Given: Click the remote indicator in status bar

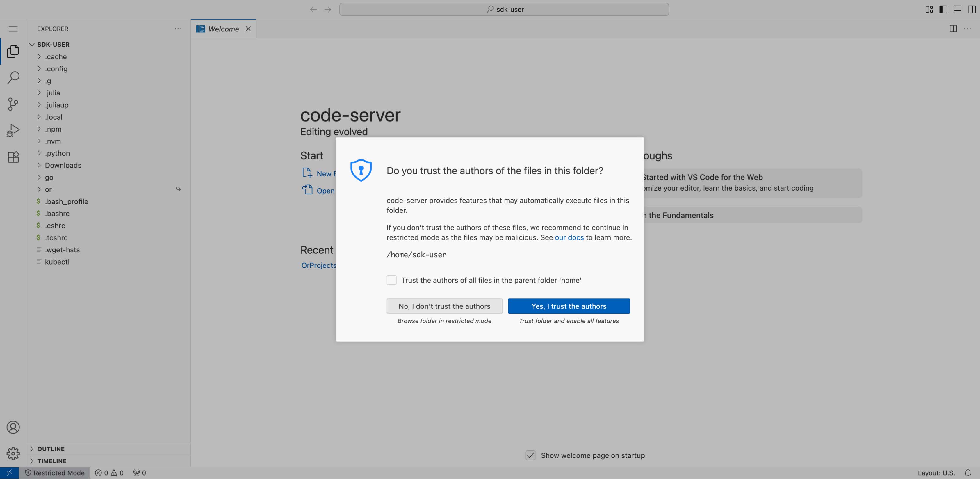Looking at the screenshot, I should (9, 473).
